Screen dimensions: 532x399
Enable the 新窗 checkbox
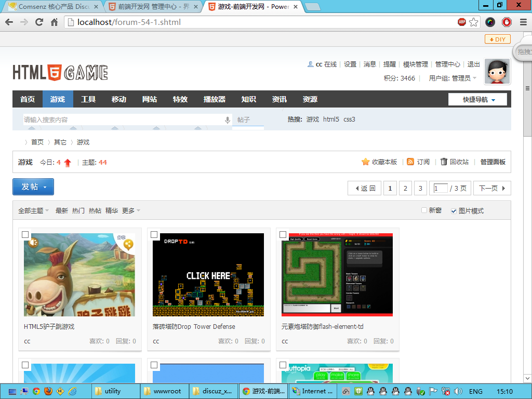coord(424,210)
